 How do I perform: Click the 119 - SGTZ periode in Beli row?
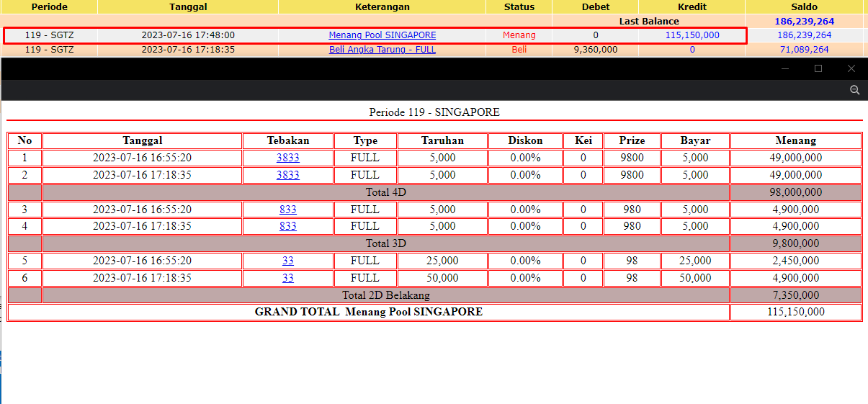[49, 50]
